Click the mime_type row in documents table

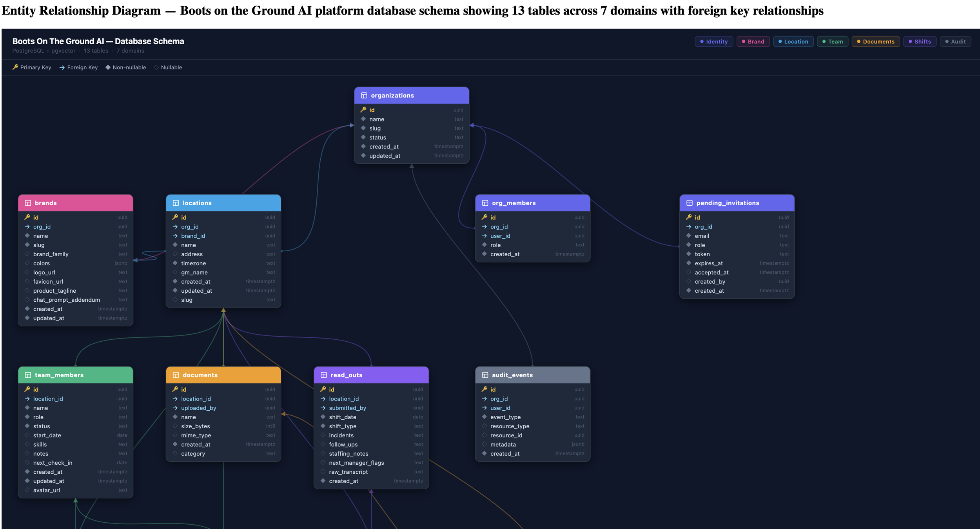point(223,435)
